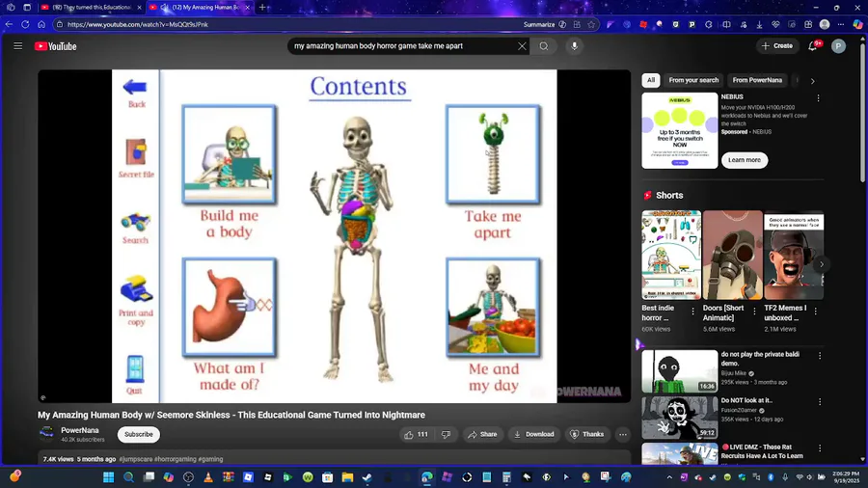Select the All filter chip
The image size is (868, 488).
click(x=651, y=80)
